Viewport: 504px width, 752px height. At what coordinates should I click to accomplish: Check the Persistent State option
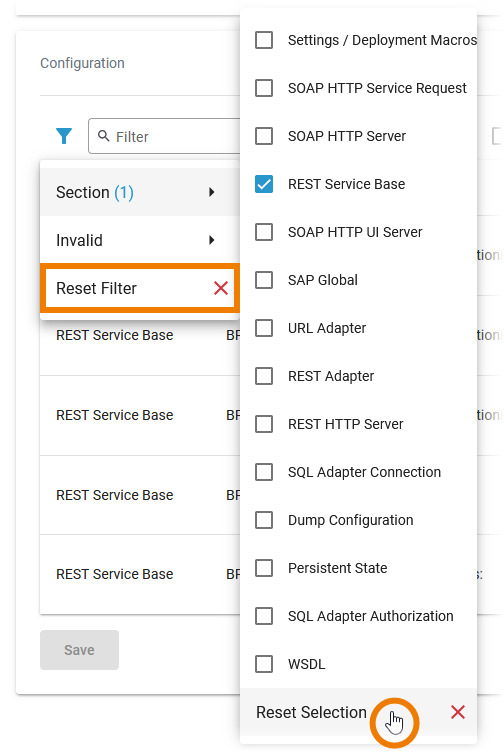click(x=264, y=568)
